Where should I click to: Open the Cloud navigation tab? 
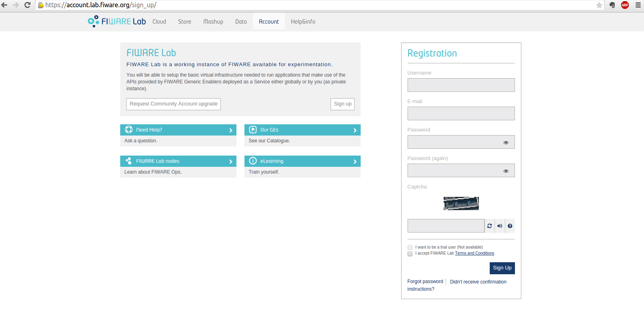coord(159,22)
